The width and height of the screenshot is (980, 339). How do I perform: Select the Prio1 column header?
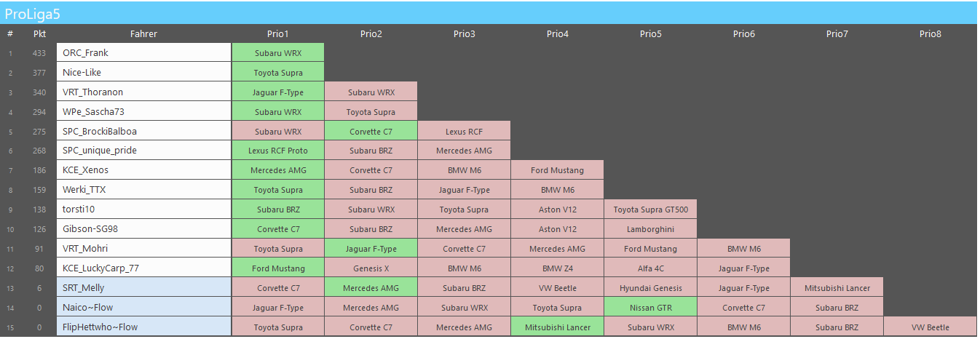click(x=277, y=33)
